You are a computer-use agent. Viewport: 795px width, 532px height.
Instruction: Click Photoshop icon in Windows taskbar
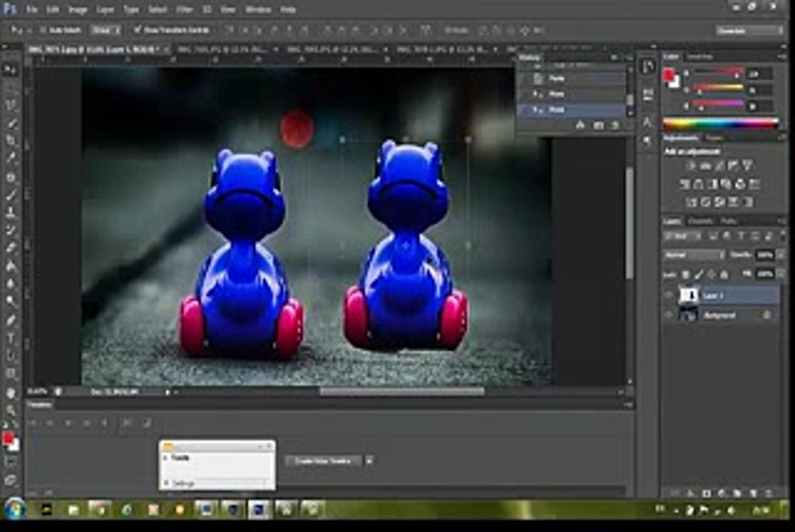258,508
